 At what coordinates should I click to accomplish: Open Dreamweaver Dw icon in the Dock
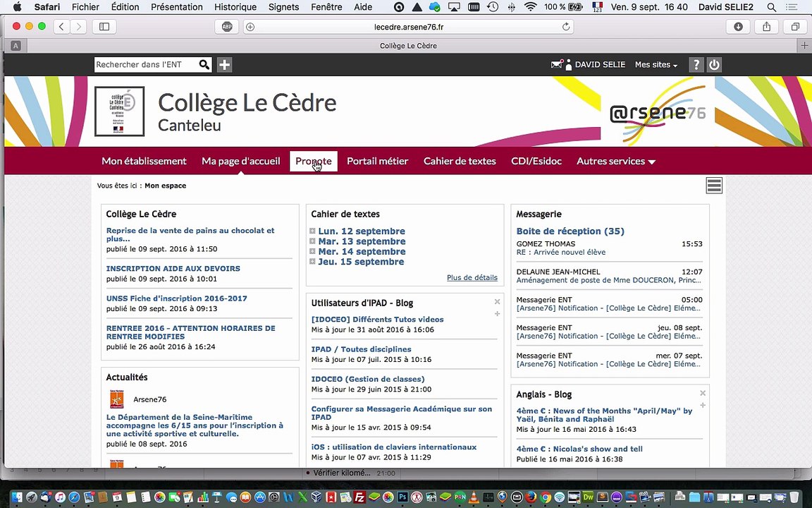[x=589, y=497]
